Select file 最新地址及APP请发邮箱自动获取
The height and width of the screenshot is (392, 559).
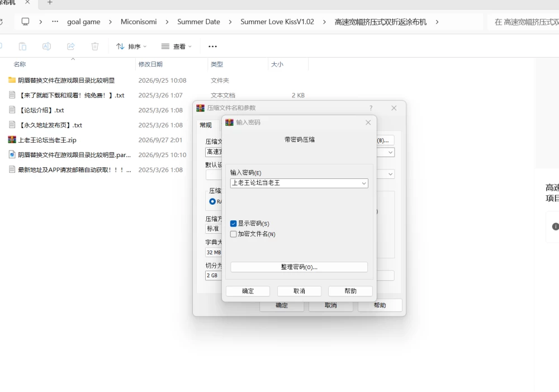pyautogui.click(x=74, y=170)
